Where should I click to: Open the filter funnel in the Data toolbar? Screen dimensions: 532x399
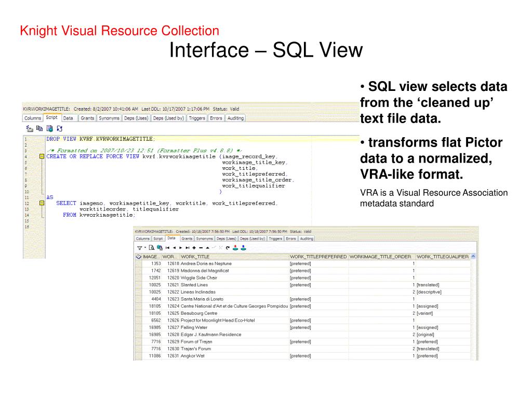click(x=139, y=248)
